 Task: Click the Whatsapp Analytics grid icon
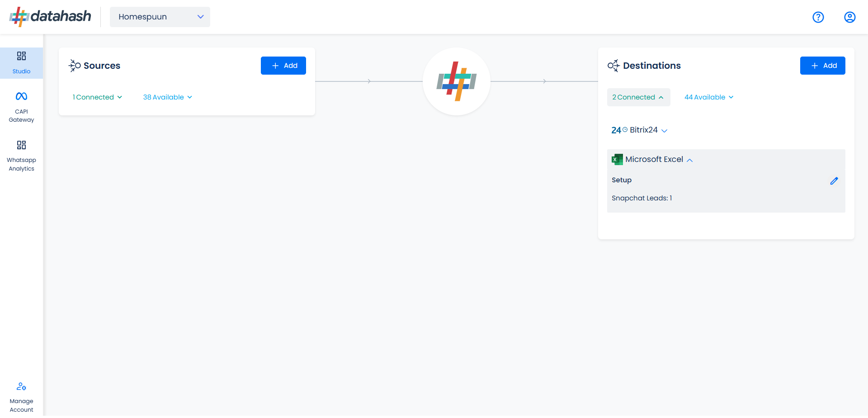[x=21, y=145]
